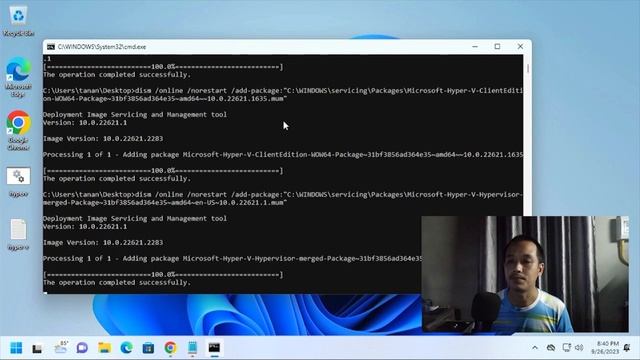The width and height of the screenshot is (640, 360).
Task: Open the weather widget showing 85°
Action: [x=61, y=347]
